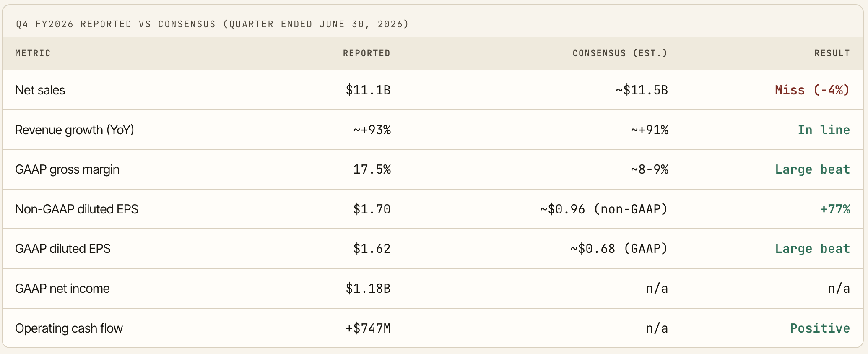The image size is (868, 354).
Task: Select the GAAP diluted EPS label
Action: (x=63, y=249)
